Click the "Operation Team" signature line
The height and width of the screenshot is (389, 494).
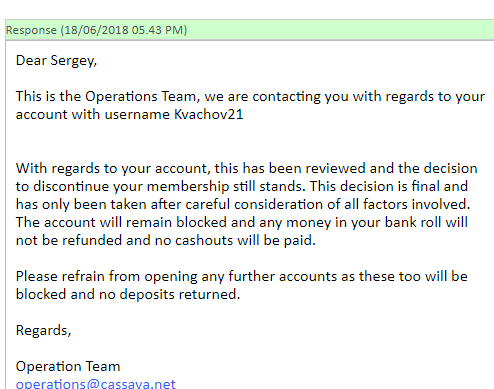tap(68, 366)
